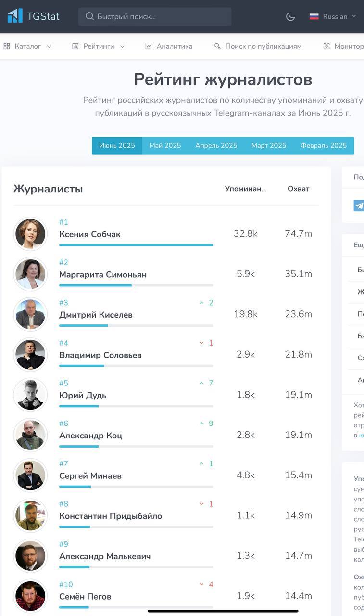Screen dimensions: 364x616
Task: Select the Февраль 2025 tab
Action: [x=324, y=145]
